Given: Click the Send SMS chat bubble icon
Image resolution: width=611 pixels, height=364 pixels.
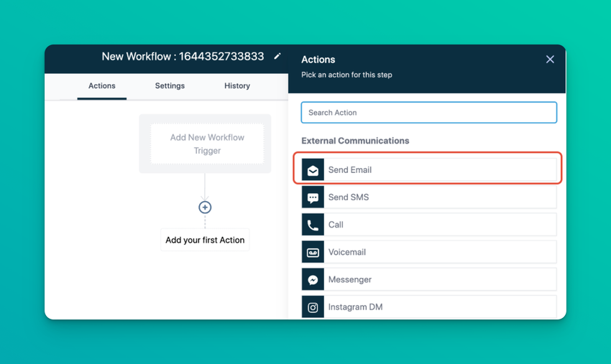Looking at the screenshot, I should [x=313, y=197].
